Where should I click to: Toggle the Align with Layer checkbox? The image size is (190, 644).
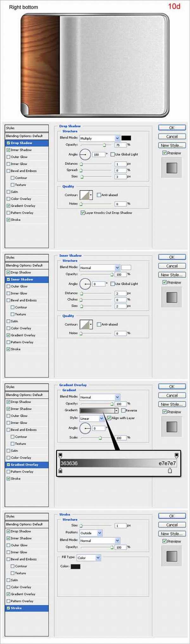pos(109,418)
